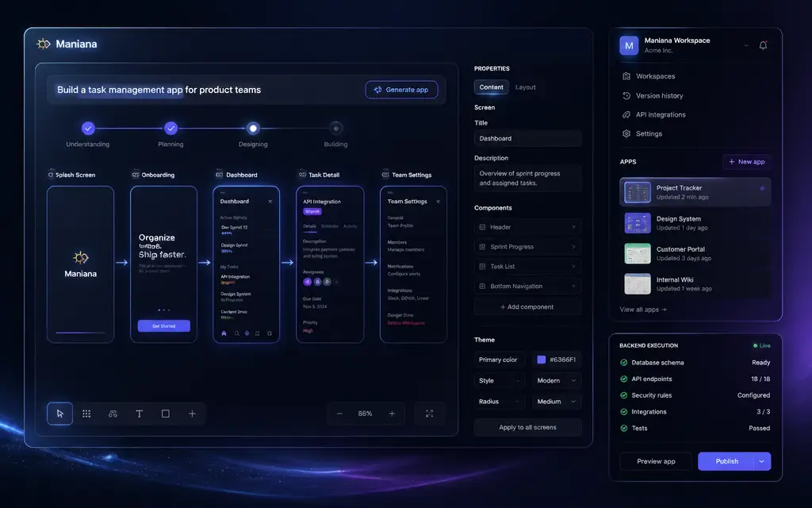This screenshot has width=812, height=508.
Task: Open Design System app thumbnail
Action: coord(638,223)
